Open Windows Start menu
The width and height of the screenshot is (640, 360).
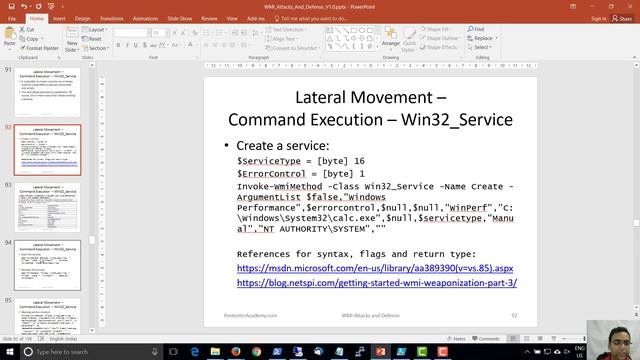(x=9, y=351)
